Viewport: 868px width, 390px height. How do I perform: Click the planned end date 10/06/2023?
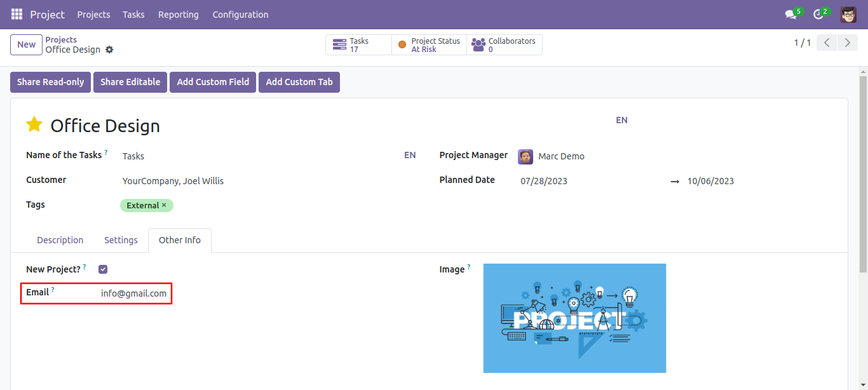tap(710, 181)
